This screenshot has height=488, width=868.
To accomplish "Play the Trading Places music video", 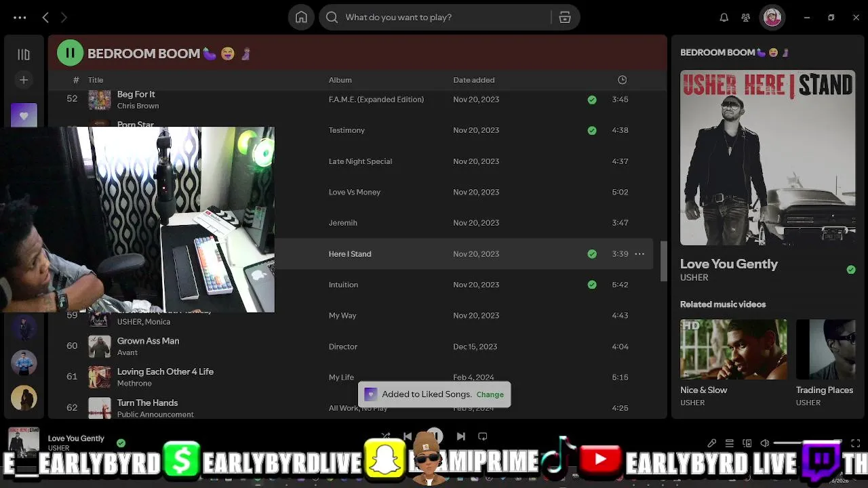I will pos(826,350).
